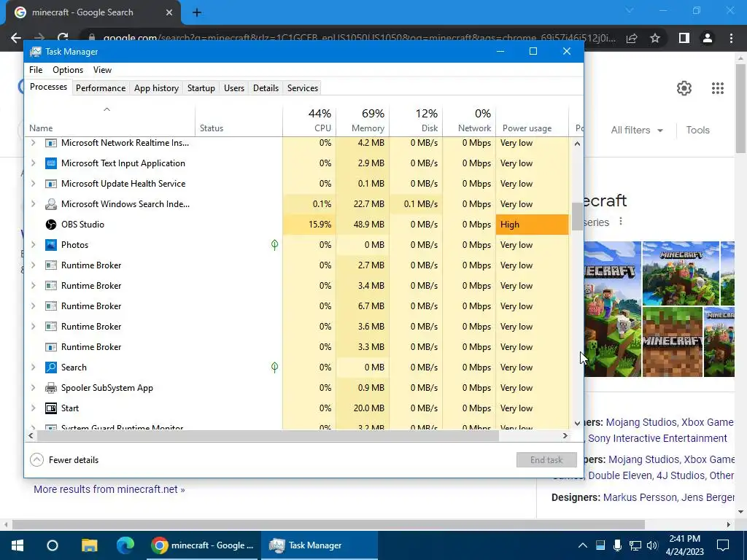Expand the Spooler SubSystem App row
747x560 pixels.
pyautogui.click(x=33, y=388)
